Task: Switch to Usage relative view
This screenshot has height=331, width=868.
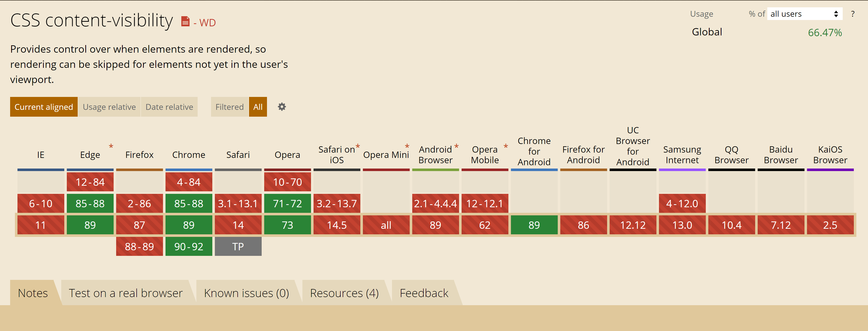Action: click(109, 107)
